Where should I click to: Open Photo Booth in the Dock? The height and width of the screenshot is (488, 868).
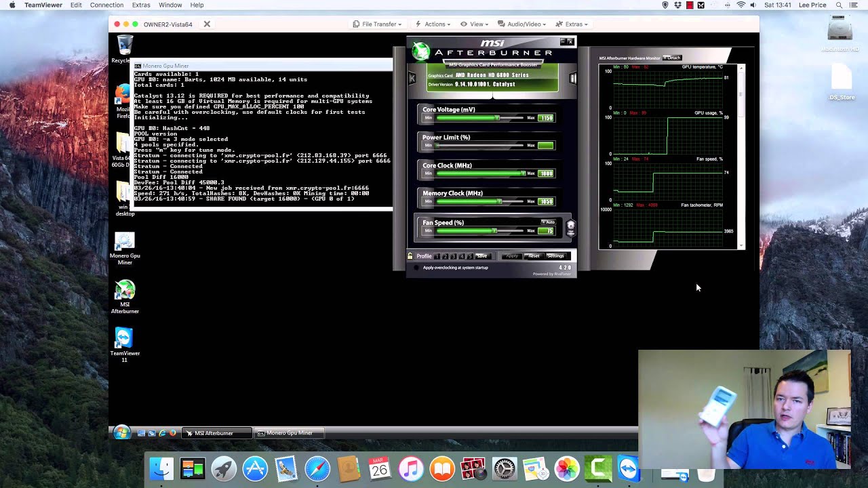(473, 469)
